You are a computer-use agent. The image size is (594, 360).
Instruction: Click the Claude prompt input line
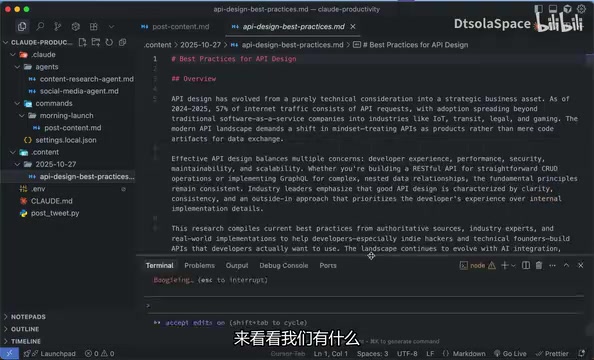[364, 305]
